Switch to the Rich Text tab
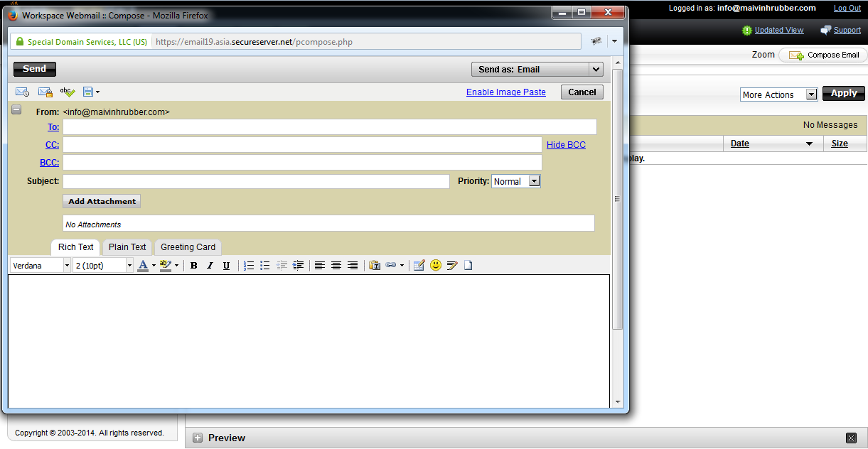This screenshot has width=868, height=449. pos(75,247)
